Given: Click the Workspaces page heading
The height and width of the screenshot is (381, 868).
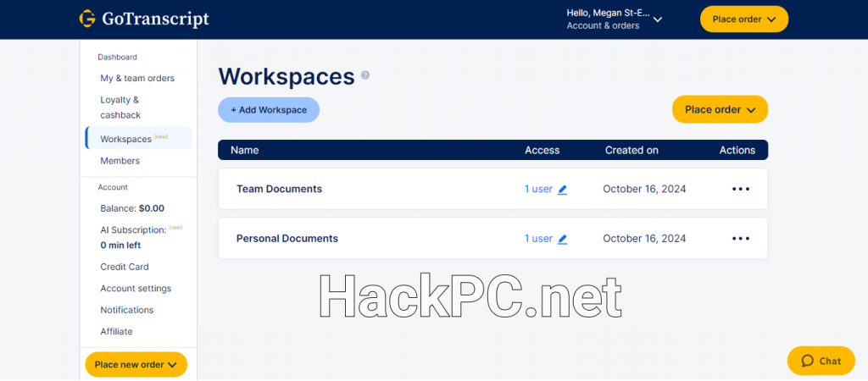Looking at the screenshot, I should 287,76.
